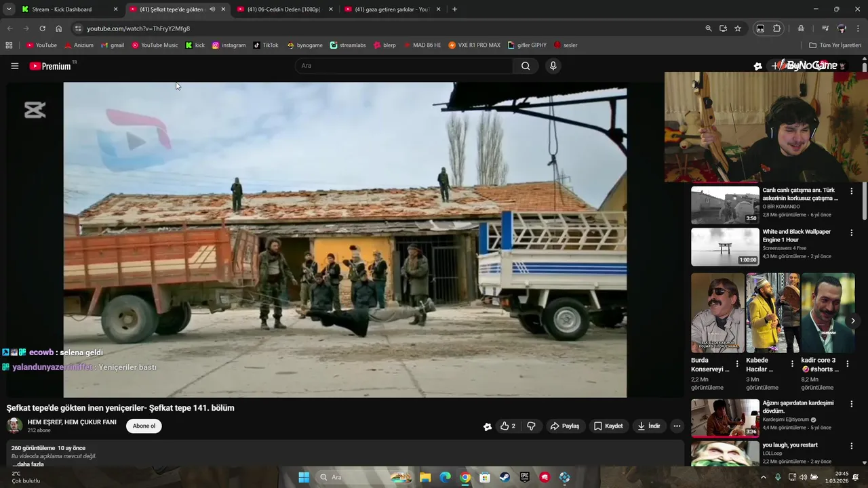Reload the page in browser toolbar
The image size is (868, 488).
42,28
